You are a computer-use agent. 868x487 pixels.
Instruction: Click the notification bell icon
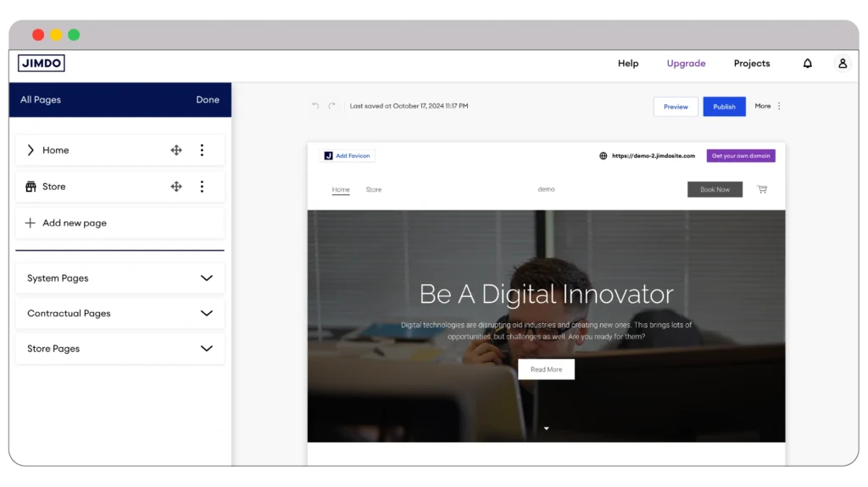coord(807,64)
